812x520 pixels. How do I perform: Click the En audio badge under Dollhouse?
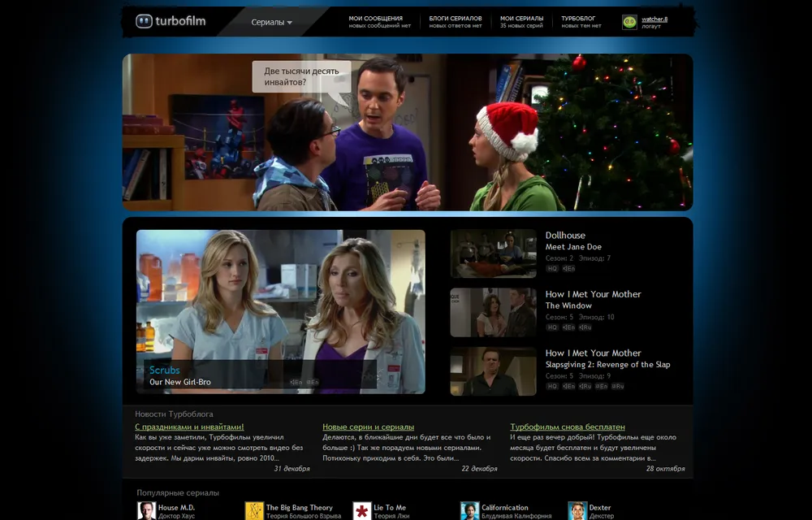click(568, 269)
